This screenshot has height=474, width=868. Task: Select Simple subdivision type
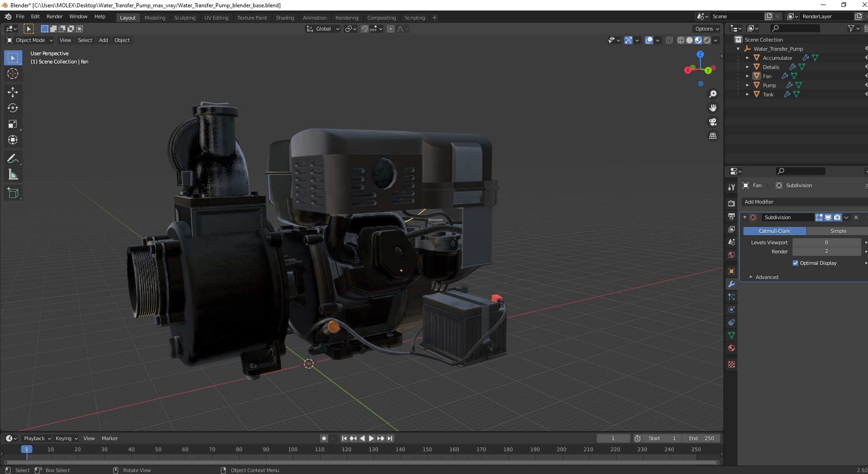tap(837, 231)
